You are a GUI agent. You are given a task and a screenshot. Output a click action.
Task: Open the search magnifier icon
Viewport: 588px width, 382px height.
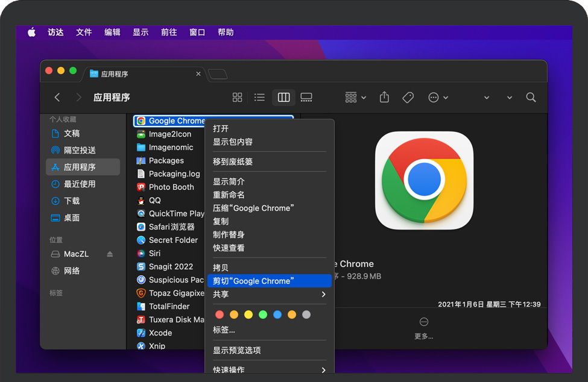pos(531,98)
